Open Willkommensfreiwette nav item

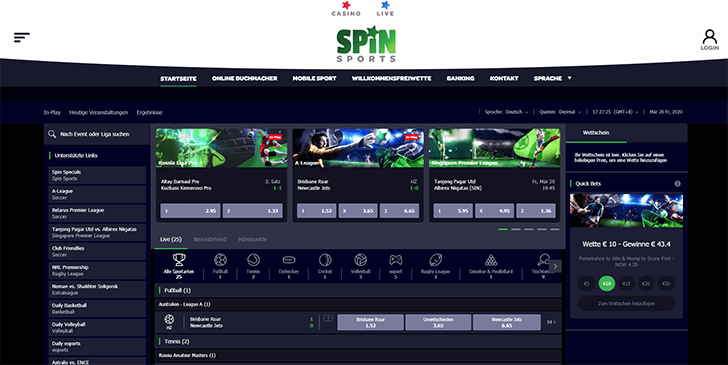coord(391,78)
